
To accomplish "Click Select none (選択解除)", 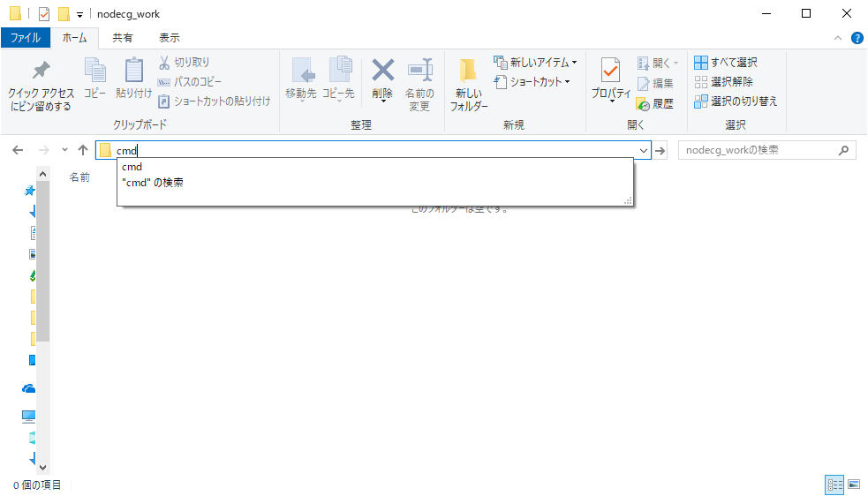I will click(x=723, y=82).
